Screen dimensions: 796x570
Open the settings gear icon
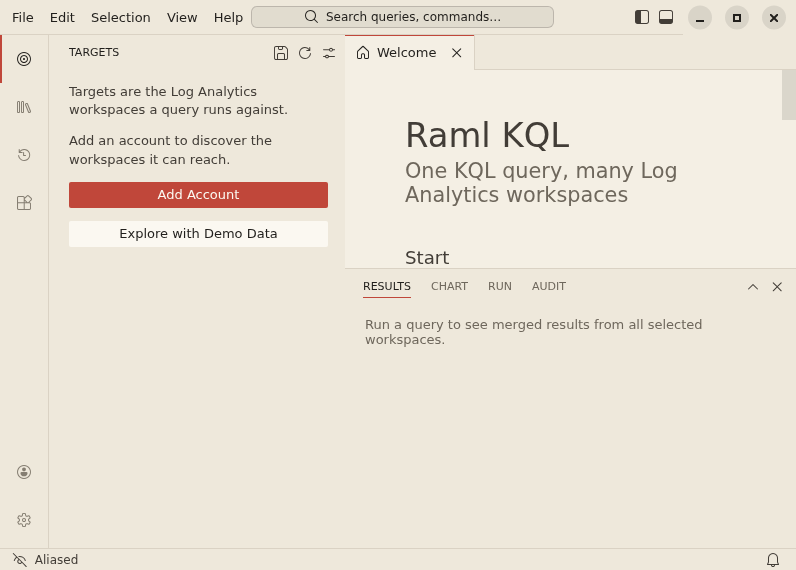coord(24,520)
